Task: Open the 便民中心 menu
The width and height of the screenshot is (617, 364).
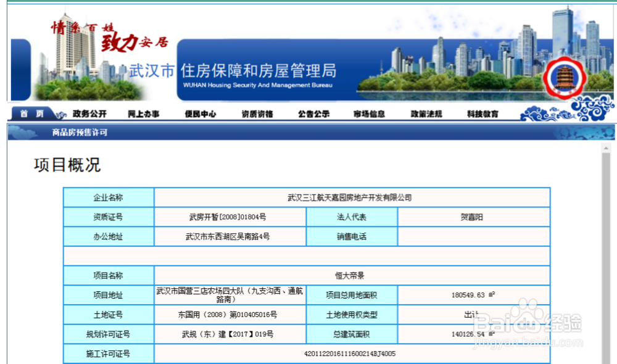Action: click(201, 114)
